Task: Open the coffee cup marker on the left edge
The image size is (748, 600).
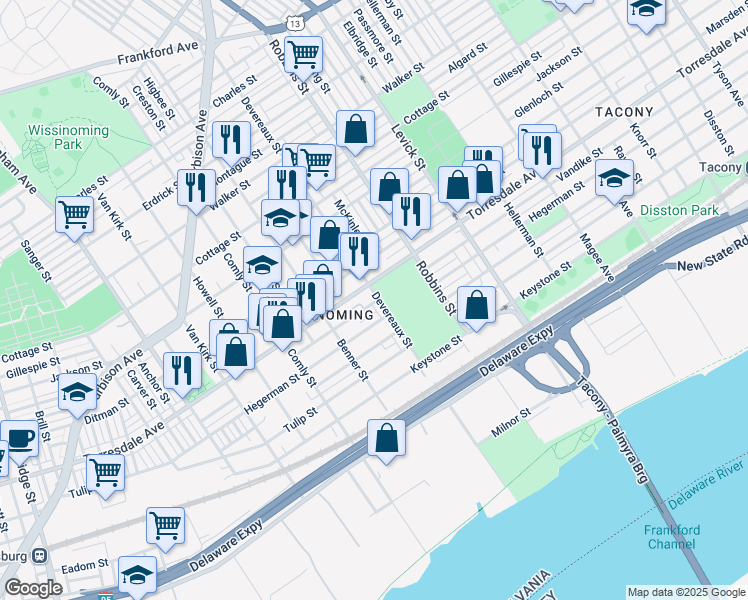Action: coord(20,440)
